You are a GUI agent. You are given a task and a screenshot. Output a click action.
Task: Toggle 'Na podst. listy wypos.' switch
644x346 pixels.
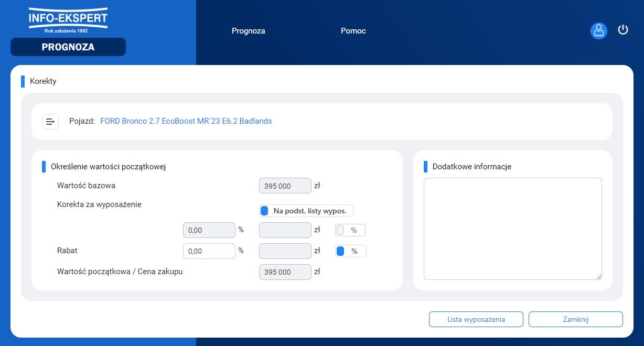265,211
